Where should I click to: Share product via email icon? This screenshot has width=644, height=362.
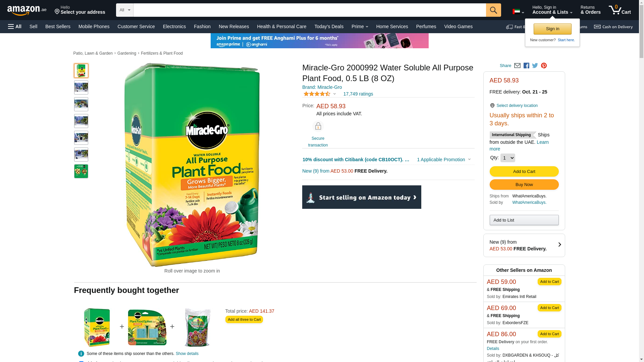coord(517,66)
